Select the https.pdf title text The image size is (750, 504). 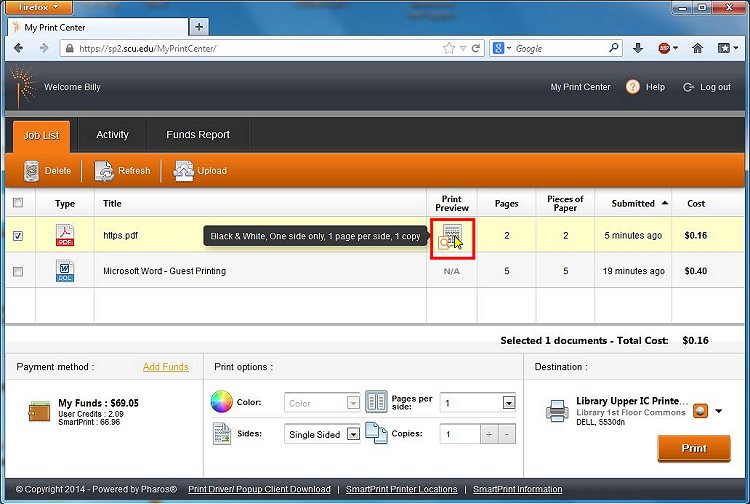point(121,235)
